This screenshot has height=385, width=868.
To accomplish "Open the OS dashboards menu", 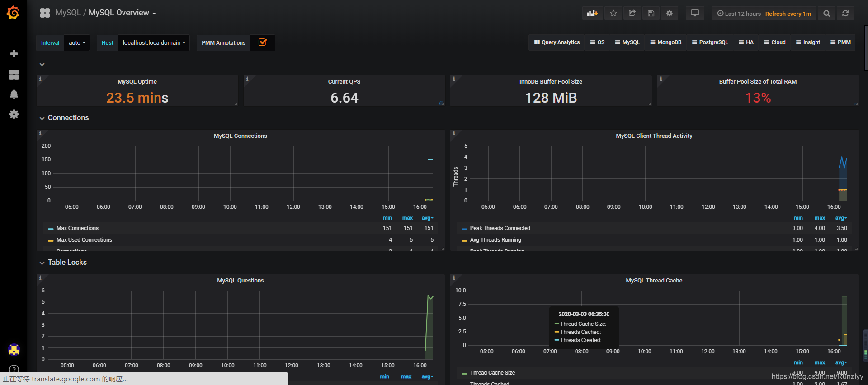I will 597,42.
